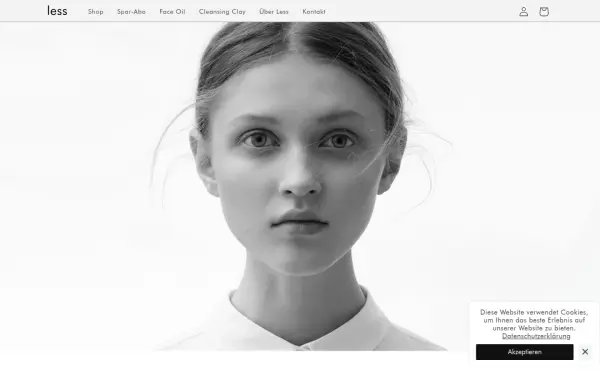Viewport: 600px width, 375px height.
Task: Click the less logo
Action: 57,11
